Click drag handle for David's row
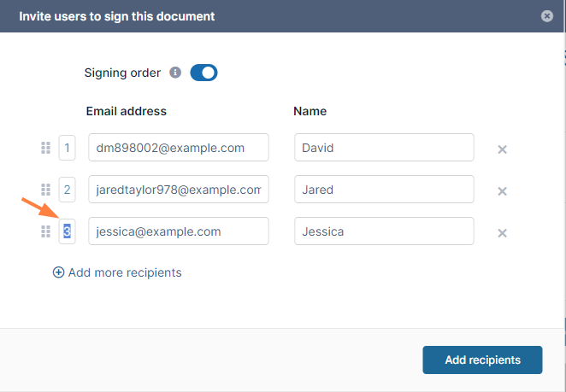This screenshot has width=566, height=392. coord(46,148)
